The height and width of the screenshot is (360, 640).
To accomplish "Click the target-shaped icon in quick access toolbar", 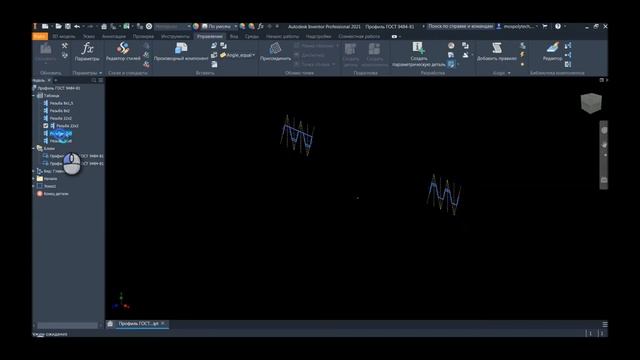I will click(x=149, y=26).
